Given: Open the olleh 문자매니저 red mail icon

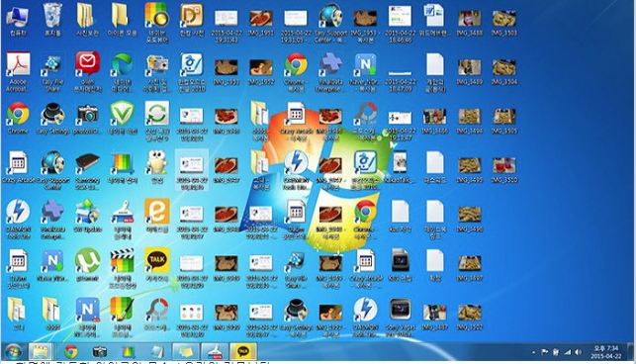Looking at the screenshot, I should (87, 72).
